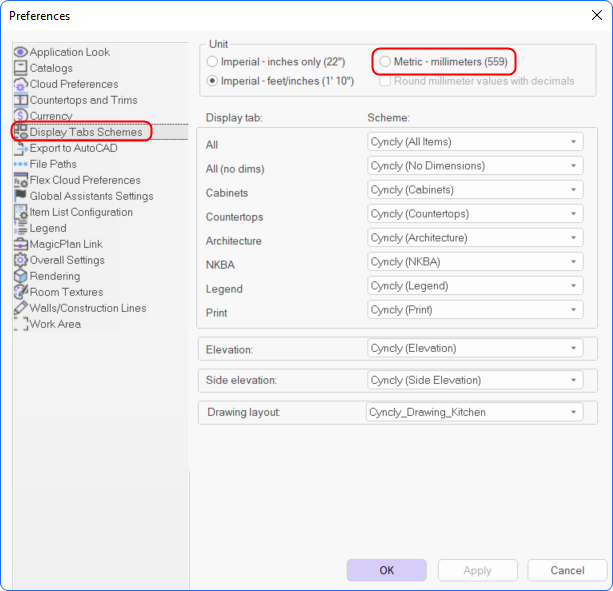This screenshot has height=591, width=613.
Task: Click the Cancel button
Action: point(567,570)
